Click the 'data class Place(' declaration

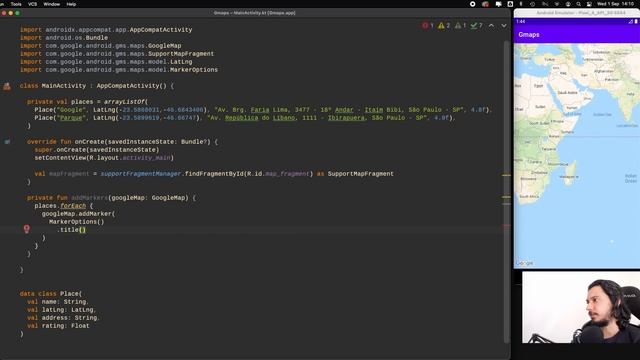pos(51,293)
